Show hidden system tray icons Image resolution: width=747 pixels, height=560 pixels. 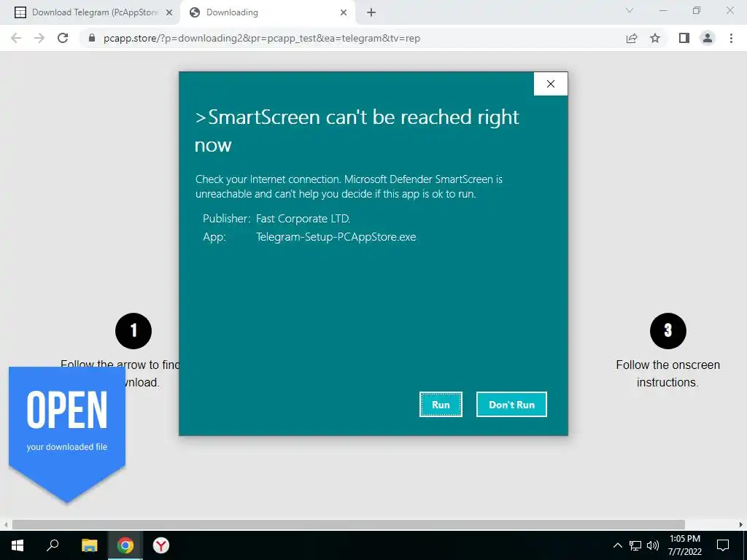[617, 545]
